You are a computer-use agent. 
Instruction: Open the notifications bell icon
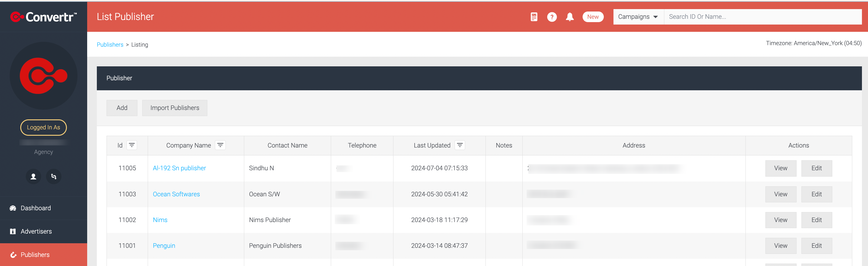570,17
